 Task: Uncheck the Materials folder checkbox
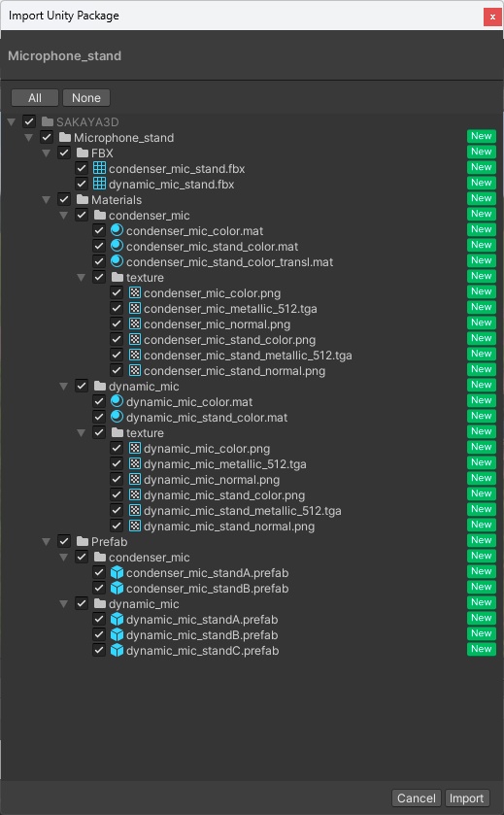[64, 199]
